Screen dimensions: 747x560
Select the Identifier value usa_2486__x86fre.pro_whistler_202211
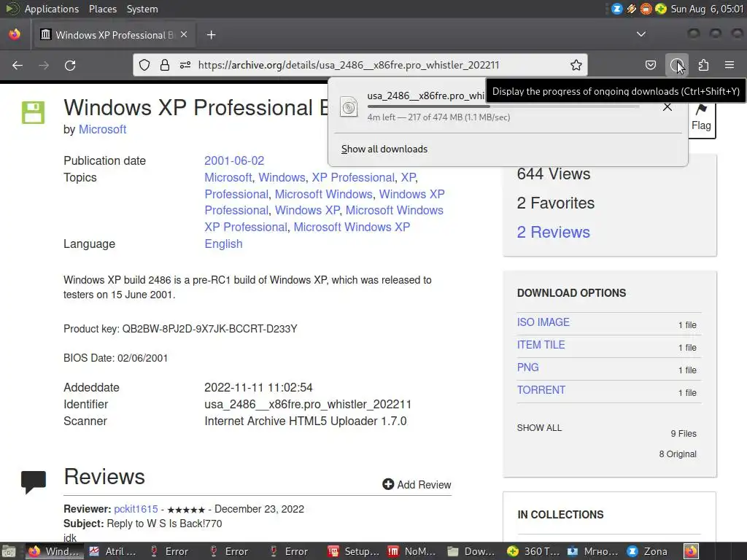(x=308, y=404)
